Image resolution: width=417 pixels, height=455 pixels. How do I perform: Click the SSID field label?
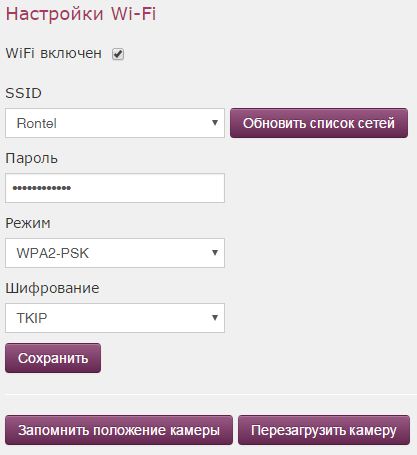coord(24,93)
